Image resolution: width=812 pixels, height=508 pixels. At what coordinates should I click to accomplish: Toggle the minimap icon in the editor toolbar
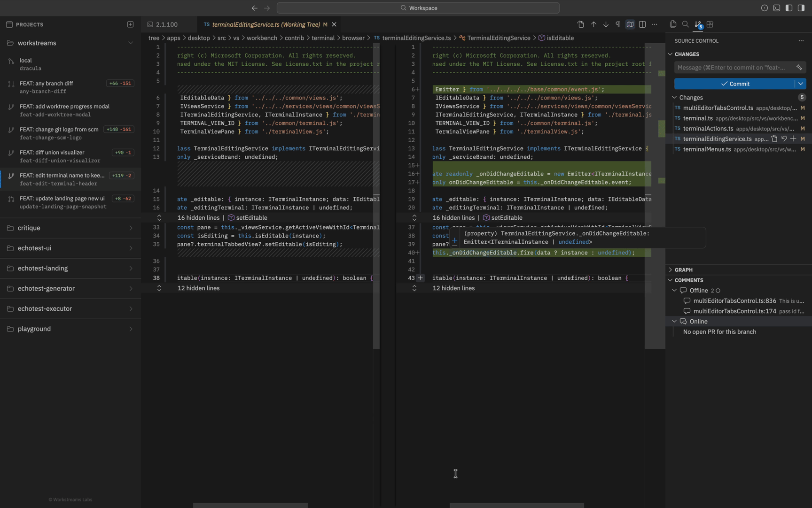pyautogui.click(x=630, y=24)
